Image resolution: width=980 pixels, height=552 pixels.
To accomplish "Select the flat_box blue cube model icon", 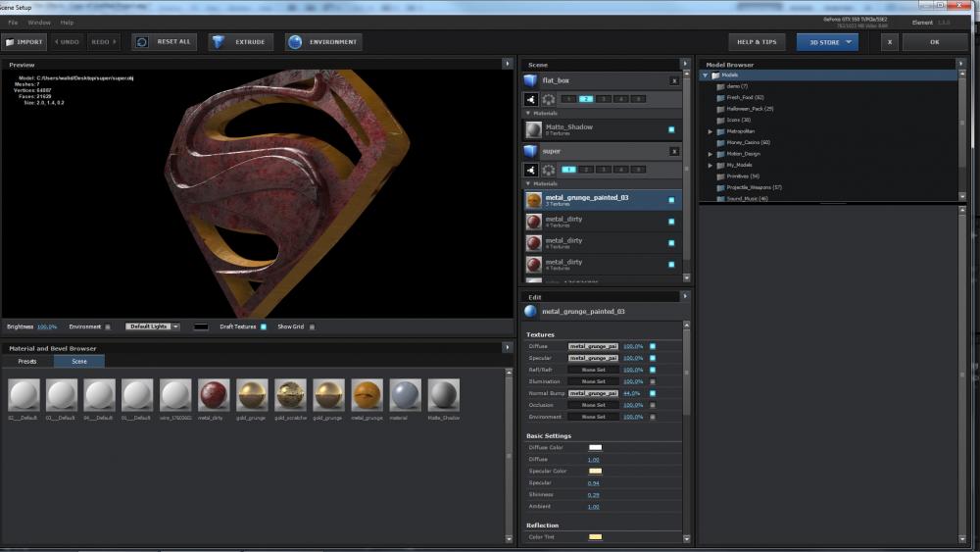I will click(x=530, y=80).
